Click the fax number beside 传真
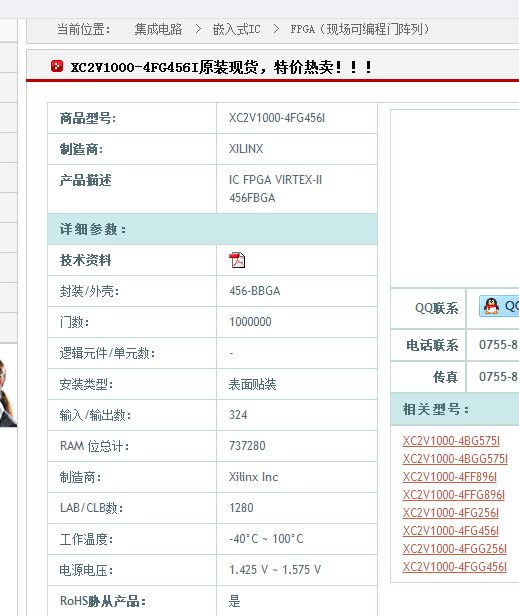519x616 pixels. (x=498, y=377)
